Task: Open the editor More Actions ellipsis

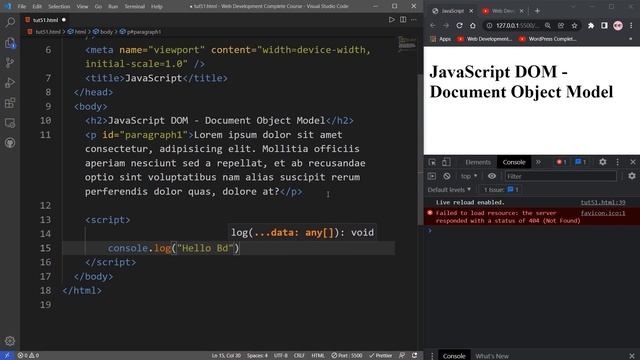Action: [x=414, y=20]
